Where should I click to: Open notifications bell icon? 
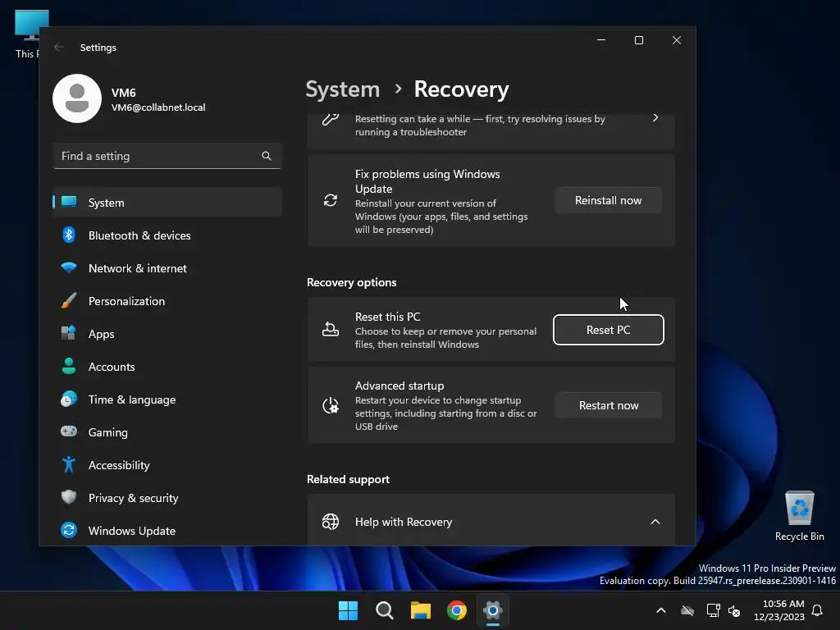tap(818, 610)
